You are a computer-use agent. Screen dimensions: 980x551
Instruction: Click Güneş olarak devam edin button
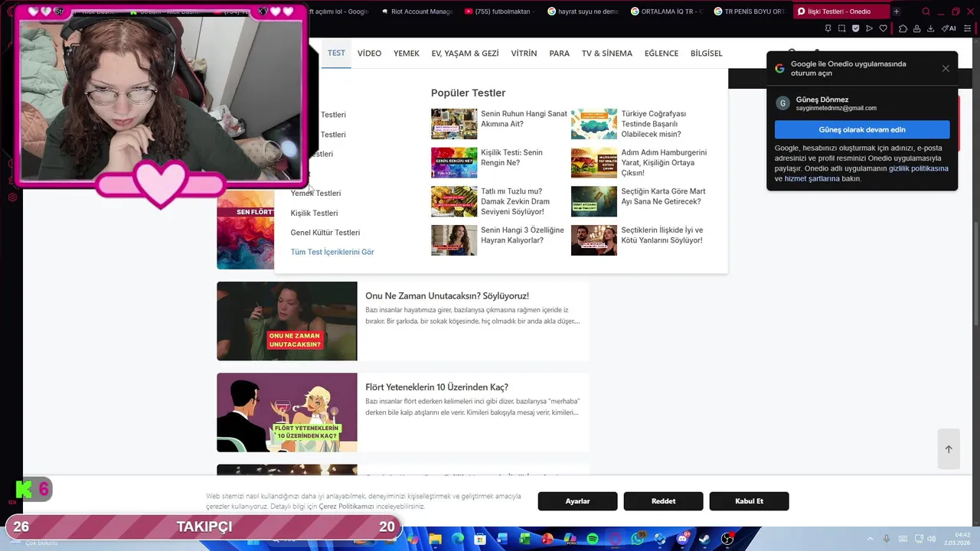pyautogui.click(x=862, y=129)
